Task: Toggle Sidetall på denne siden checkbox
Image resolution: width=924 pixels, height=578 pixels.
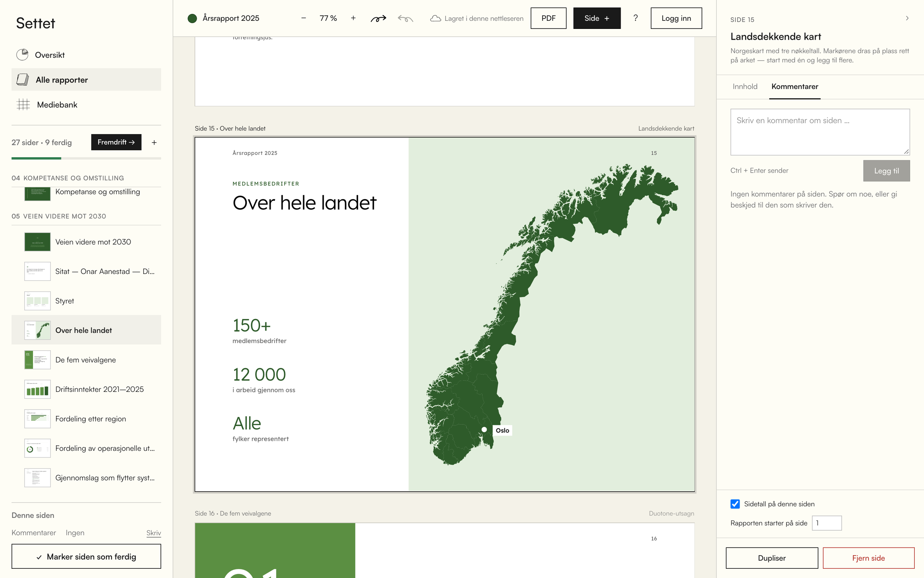Action: [735, 504]
